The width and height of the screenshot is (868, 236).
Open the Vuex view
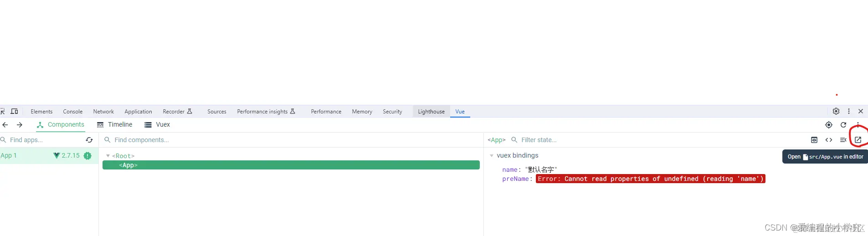[157, 125]
